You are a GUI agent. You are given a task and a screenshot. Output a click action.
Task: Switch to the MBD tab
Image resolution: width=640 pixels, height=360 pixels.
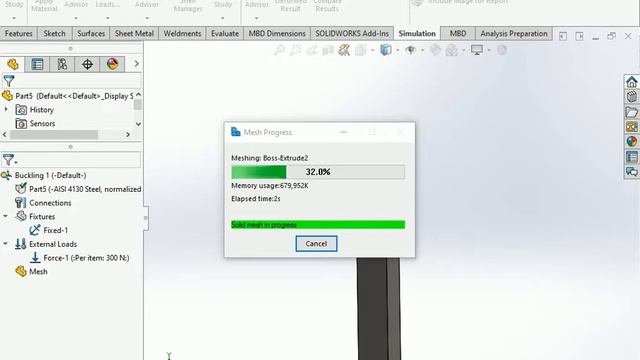pos(458,33)
